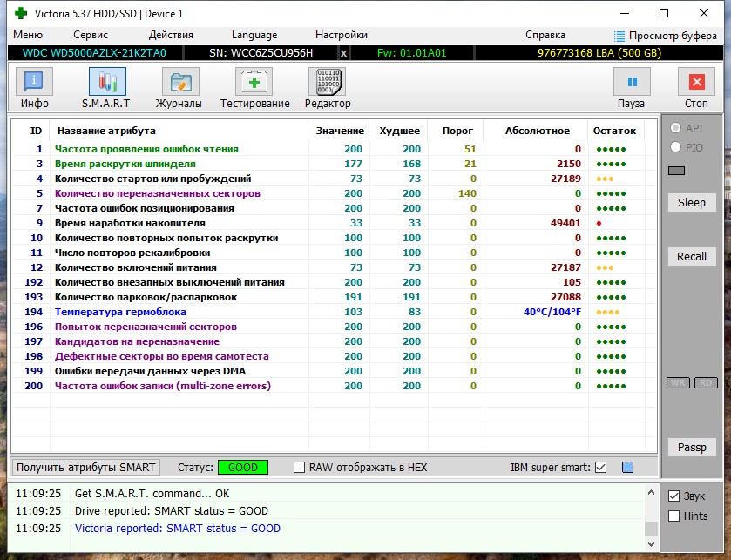Click Получить атрибуты SMART button
Viewport: 731px width, 560px height.
[85, 468]
